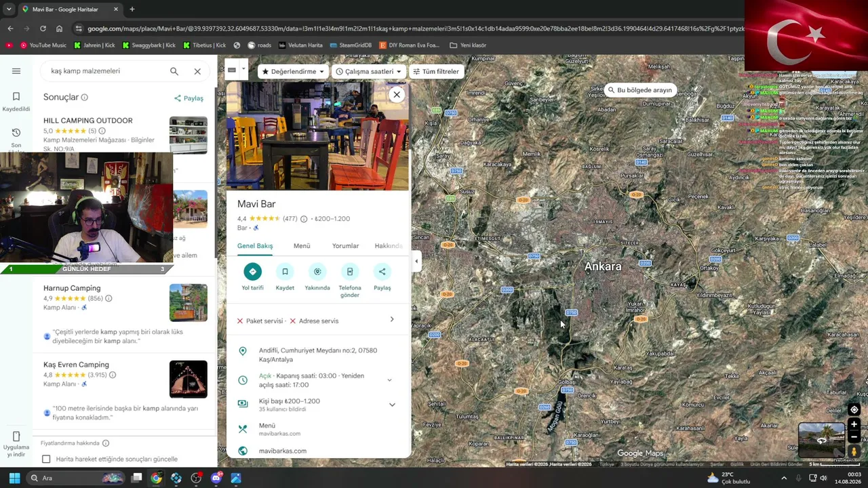Click the browser back arrow
868x488 pixels.
(10, 28)
